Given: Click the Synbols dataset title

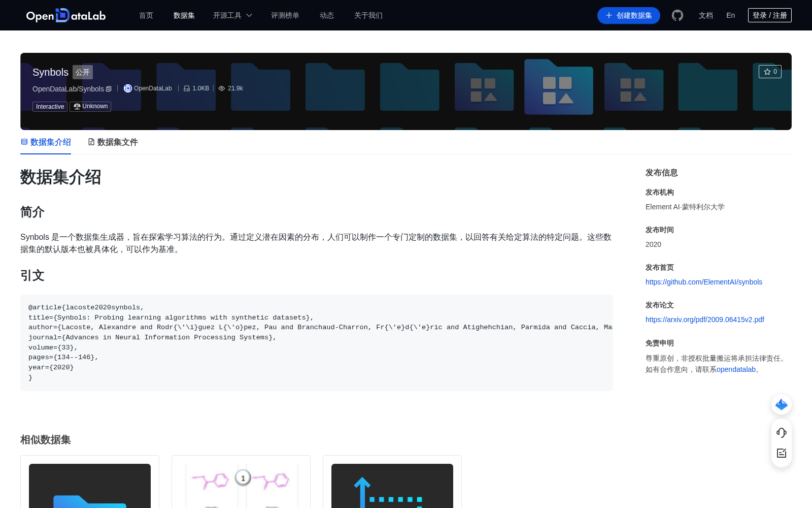Looking at the screenshot, I should click(x=50, y=72).
